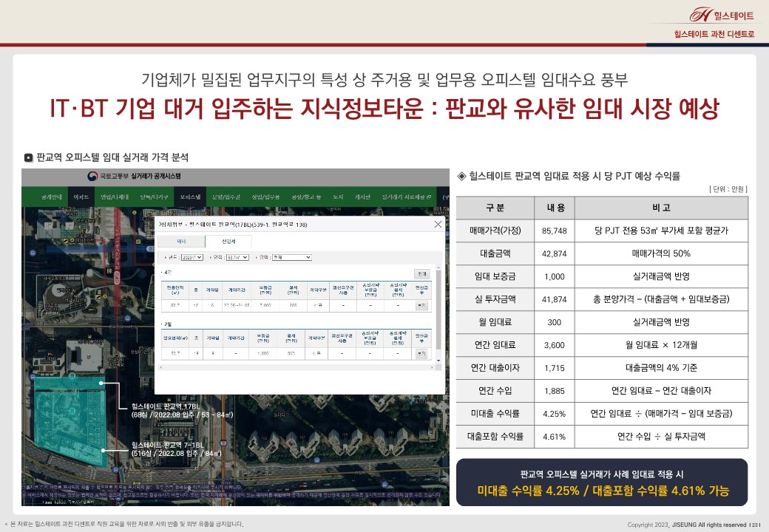Image resolution: width=769 pixels, height=532 pixels.
Task: Click the square bullet icon before 판교역 오피스텔
Action: tap(28, 157)
